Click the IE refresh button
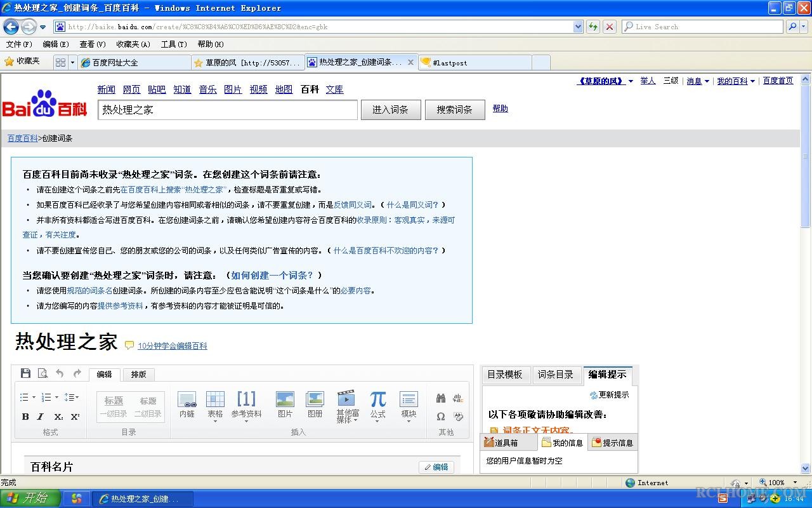 (x=593, y=27)
